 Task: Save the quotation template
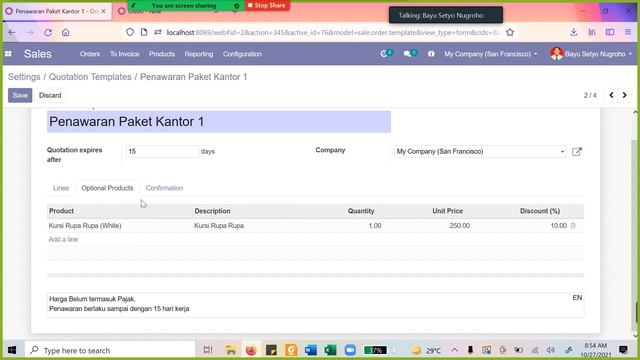(20, 95)
